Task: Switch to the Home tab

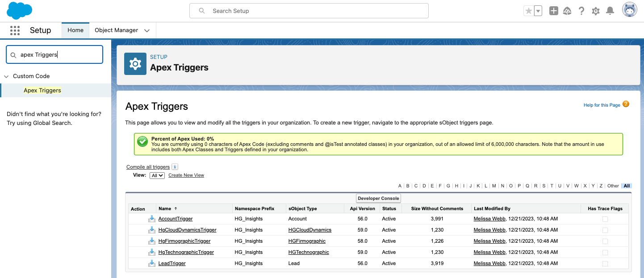Action: click(x=75, y=30)
